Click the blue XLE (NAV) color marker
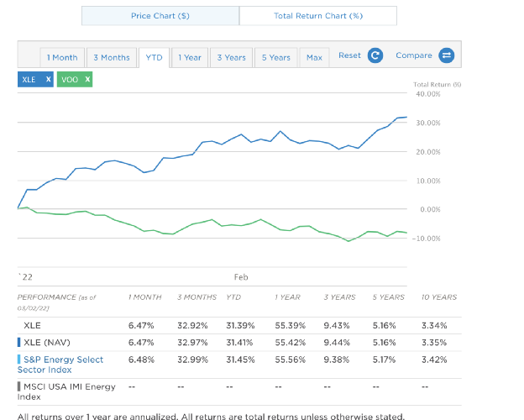The height and width of the screenshot is (420, 524). click(x=18, y=342)
